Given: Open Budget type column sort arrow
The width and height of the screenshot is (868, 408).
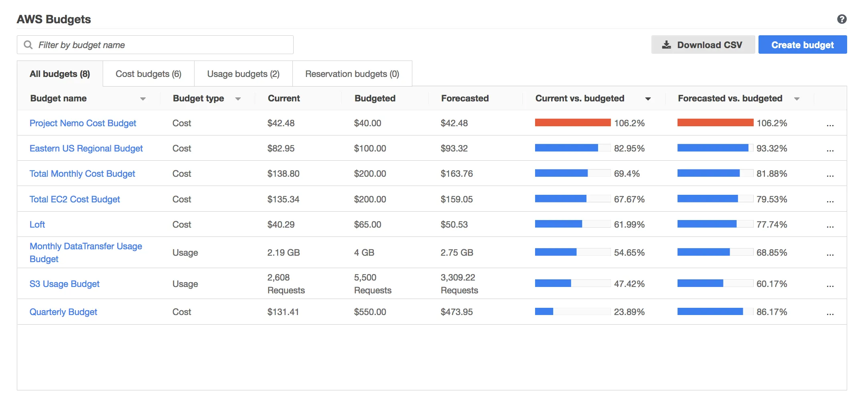Looking at the screenshot, I should [238, 99].
